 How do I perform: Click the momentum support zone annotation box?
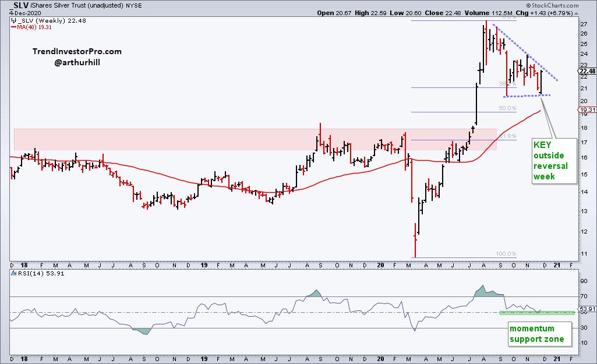click(x=536, y=334)
